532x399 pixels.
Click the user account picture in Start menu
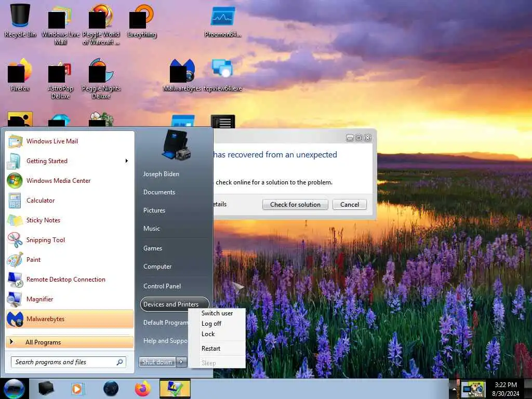point(176,144)
